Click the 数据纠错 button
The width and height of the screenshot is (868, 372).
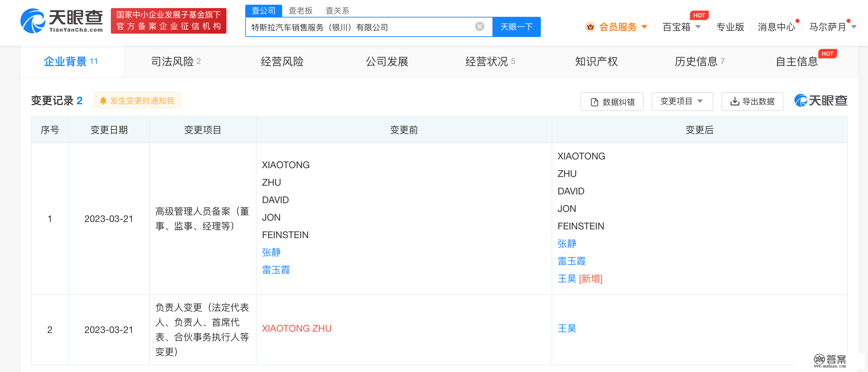[x=612, y=102]
